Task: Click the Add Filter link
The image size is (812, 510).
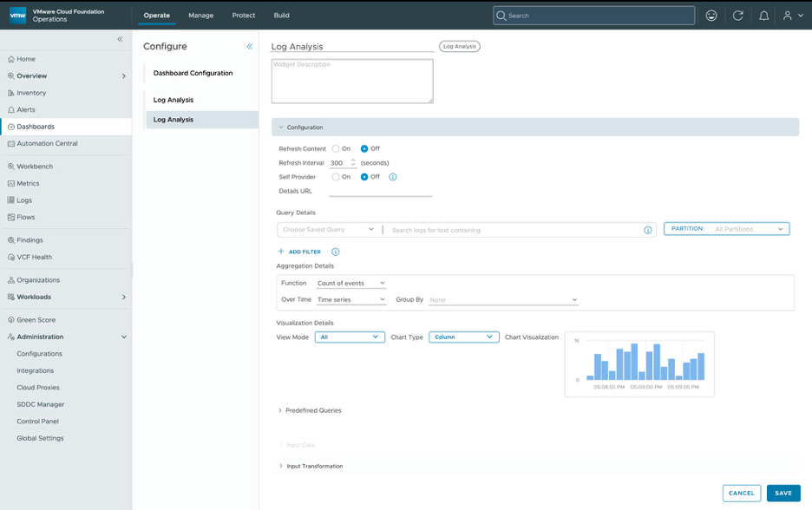Action: pos(304,252)
